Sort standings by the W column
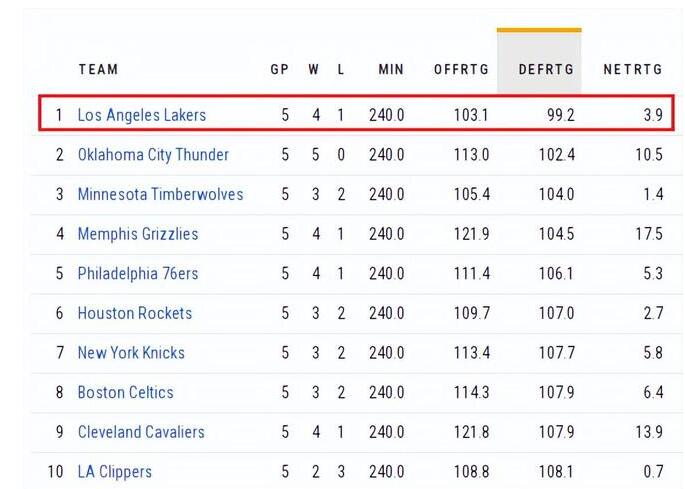Viewport: 685px width, 489px height. point(314,70)
